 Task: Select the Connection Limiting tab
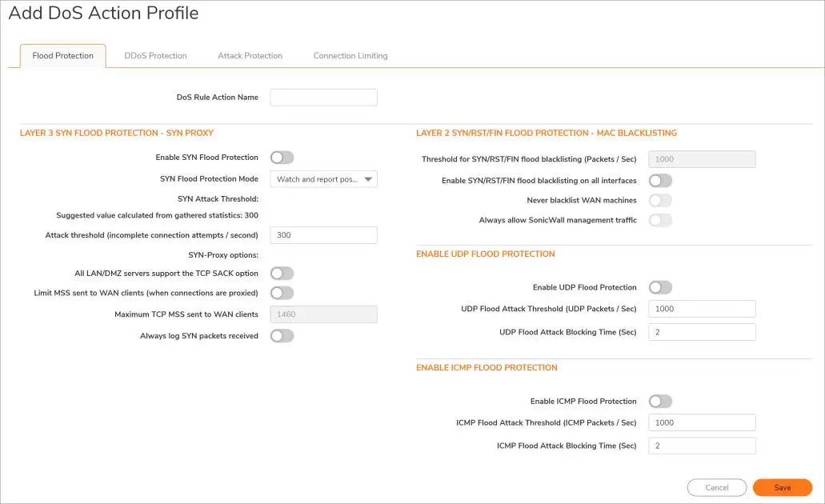coord(350,56)
